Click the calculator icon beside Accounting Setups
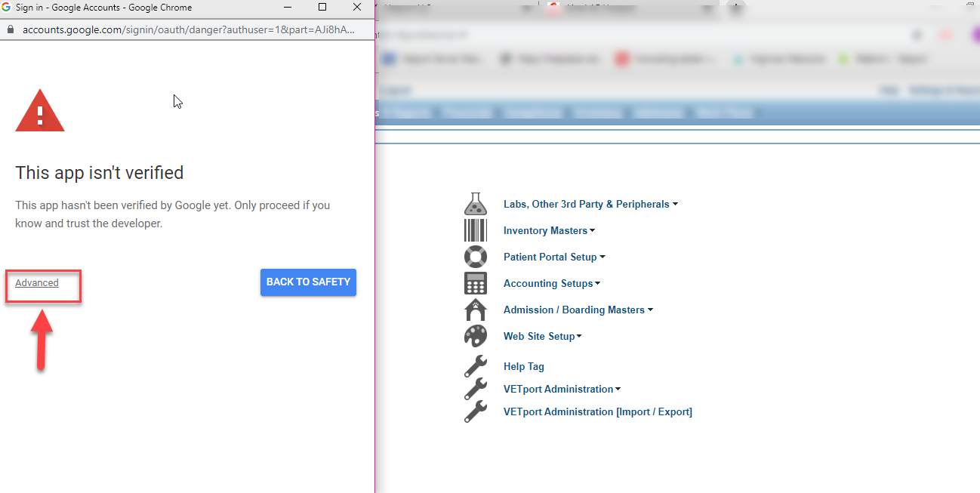 coord(475,283)
